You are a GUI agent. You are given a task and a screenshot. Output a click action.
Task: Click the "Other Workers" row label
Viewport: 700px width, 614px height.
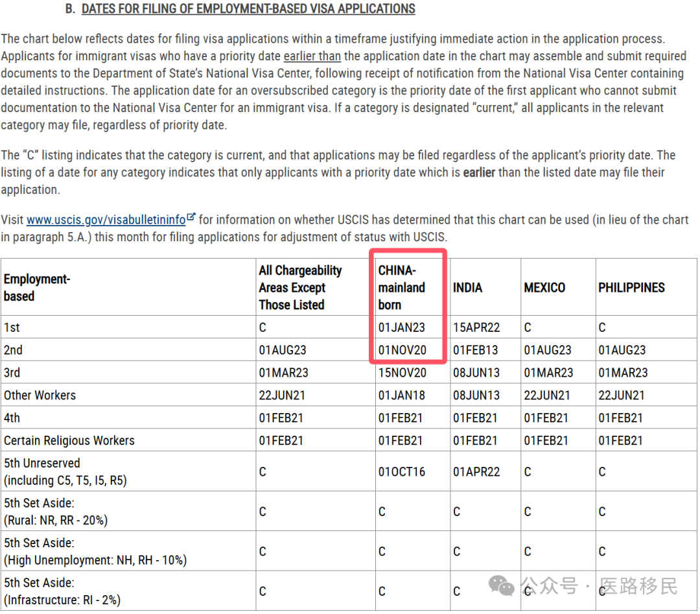(x=40, y=396)
